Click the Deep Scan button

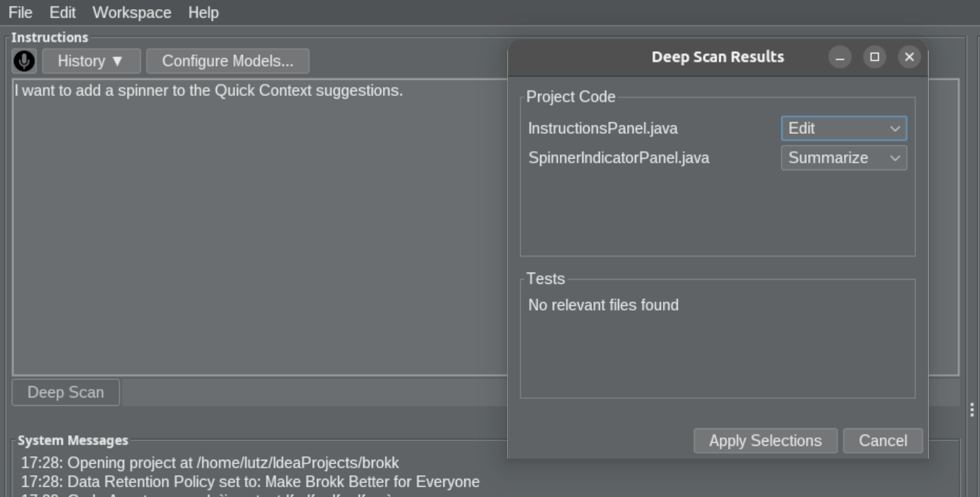point(66,393)
